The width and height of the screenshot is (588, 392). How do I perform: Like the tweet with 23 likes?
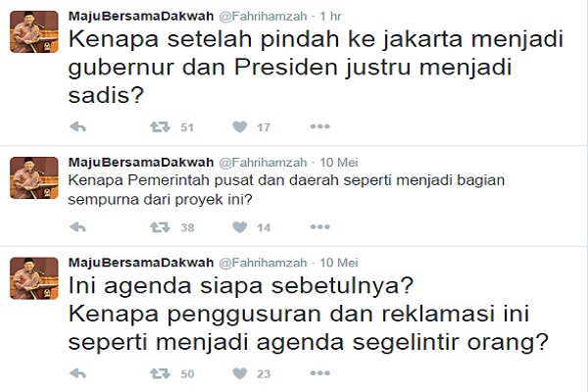[x=240, y=373]
